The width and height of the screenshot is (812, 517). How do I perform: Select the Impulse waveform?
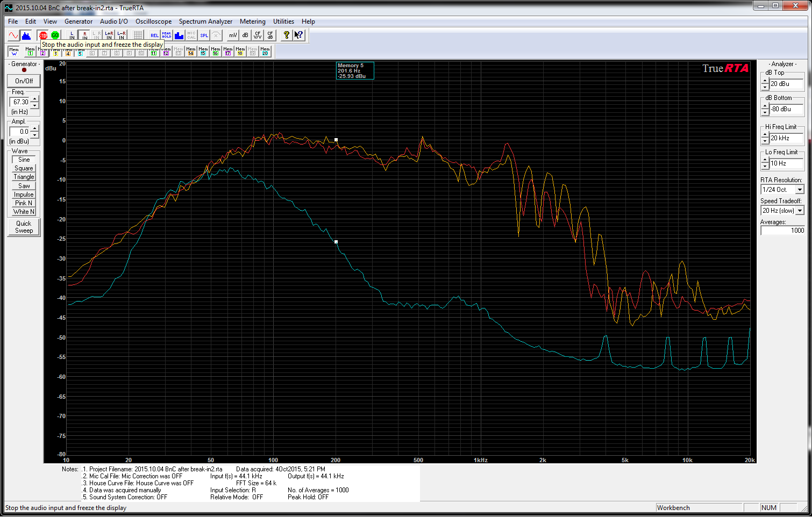pyautogui.click(x=24, y=195)
